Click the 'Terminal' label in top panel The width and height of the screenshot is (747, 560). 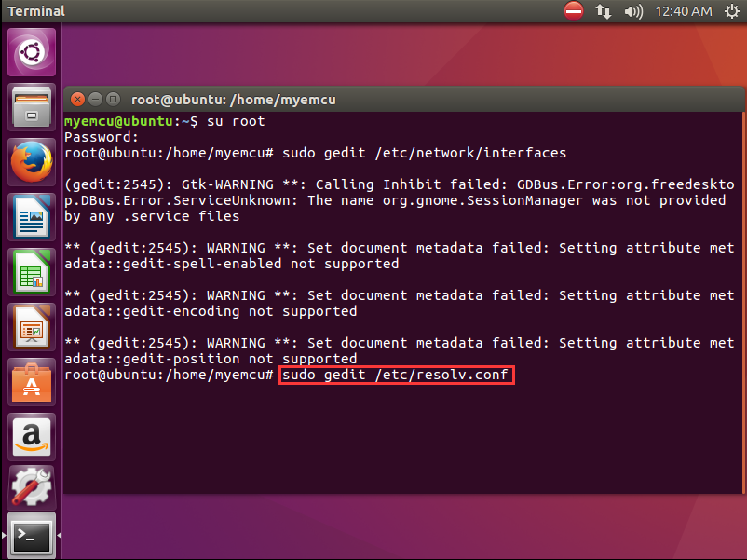point(36,11)
